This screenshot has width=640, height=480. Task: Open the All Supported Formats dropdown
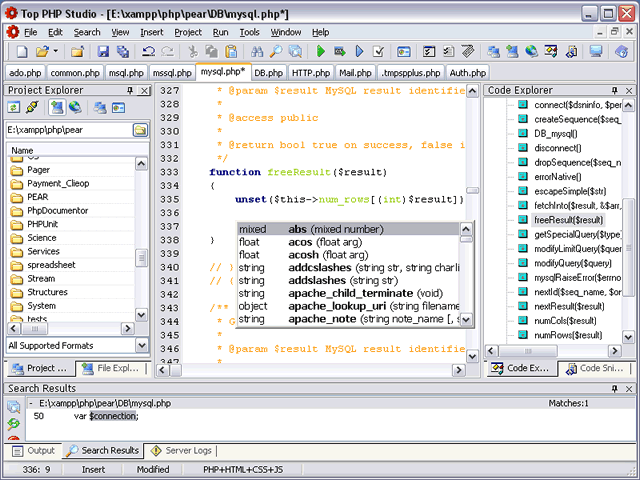141,346
